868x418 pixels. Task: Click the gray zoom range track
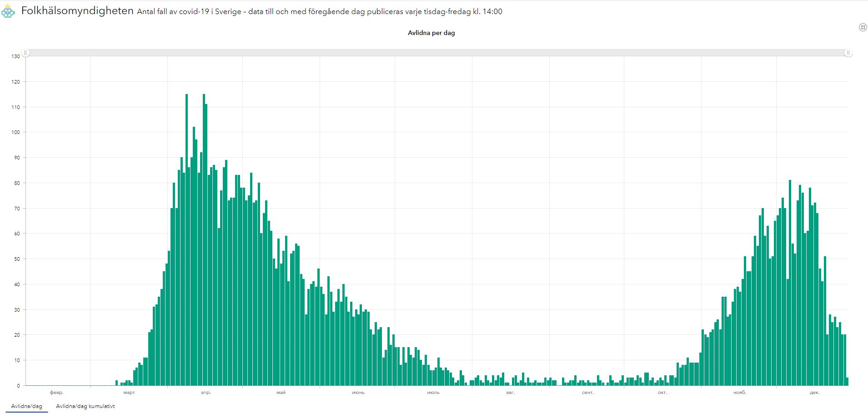pyautogui.click(x=437, y=53)
